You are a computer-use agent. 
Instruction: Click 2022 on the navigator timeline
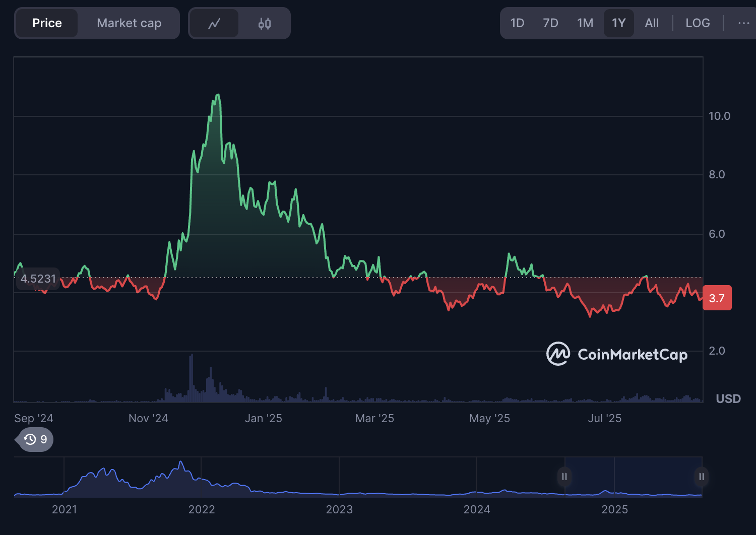[202, 510]
